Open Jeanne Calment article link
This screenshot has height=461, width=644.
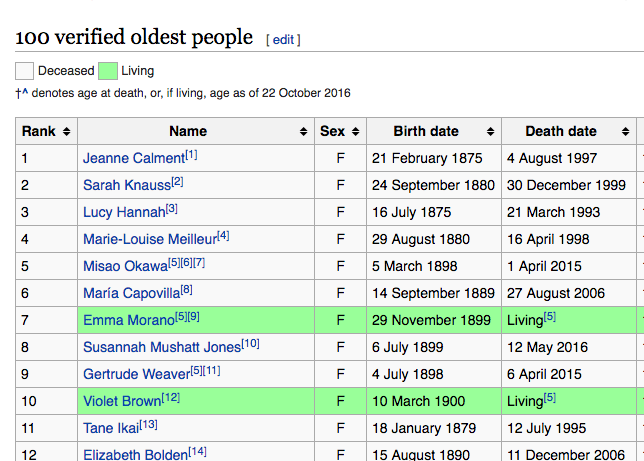134,158
